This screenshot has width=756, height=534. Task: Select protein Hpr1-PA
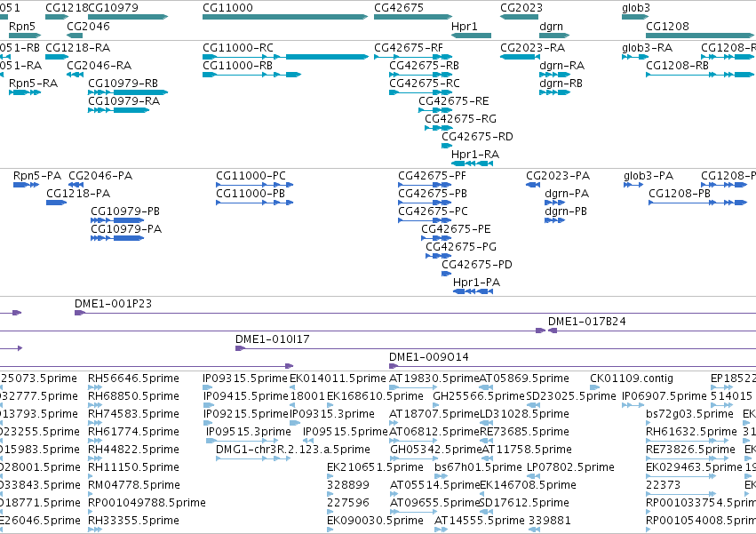pos(473,291)
